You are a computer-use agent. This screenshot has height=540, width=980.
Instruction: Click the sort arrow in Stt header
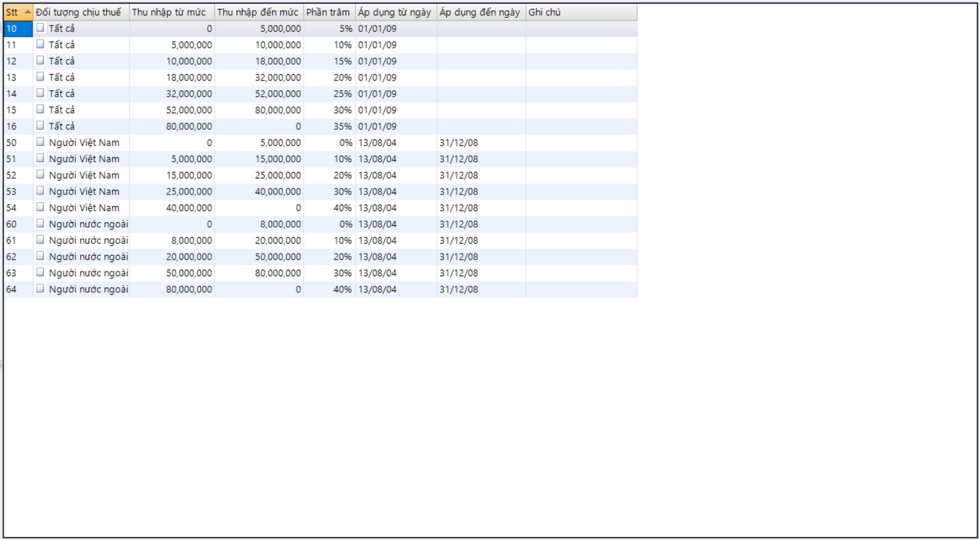pyautogui.click(x=28, y=12)
